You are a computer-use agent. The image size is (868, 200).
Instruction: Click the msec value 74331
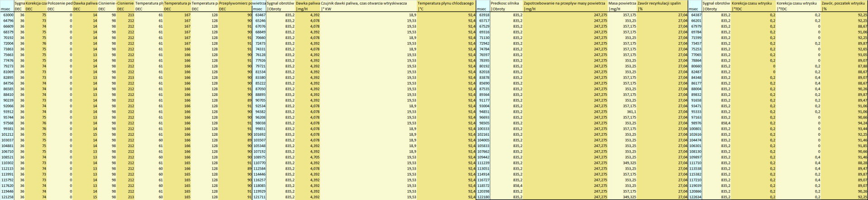tap(259, 49)
